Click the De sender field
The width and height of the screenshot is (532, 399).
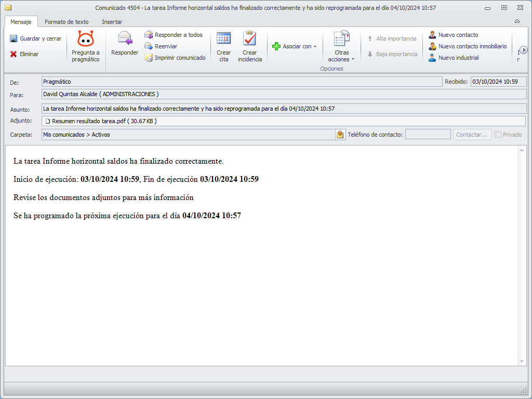point(242,82)
